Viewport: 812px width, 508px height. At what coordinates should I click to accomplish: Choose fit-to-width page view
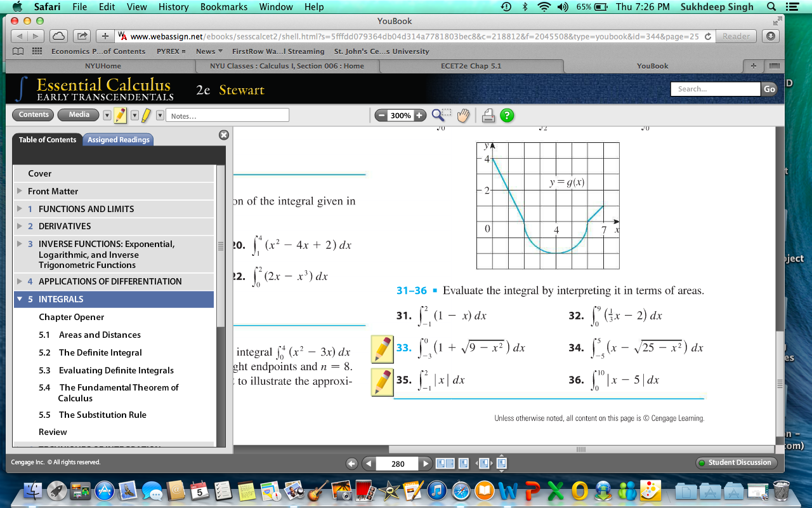coord(484,464)
